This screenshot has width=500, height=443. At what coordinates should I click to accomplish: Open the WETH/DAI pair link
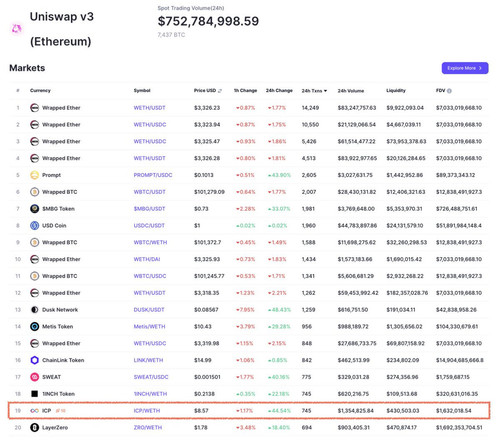tap(147, 259)
